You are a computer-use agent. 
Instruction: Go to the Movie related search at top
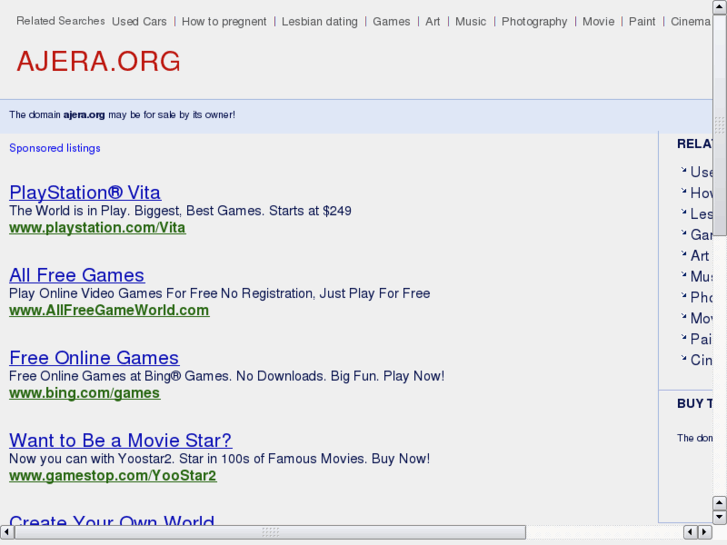598,21
